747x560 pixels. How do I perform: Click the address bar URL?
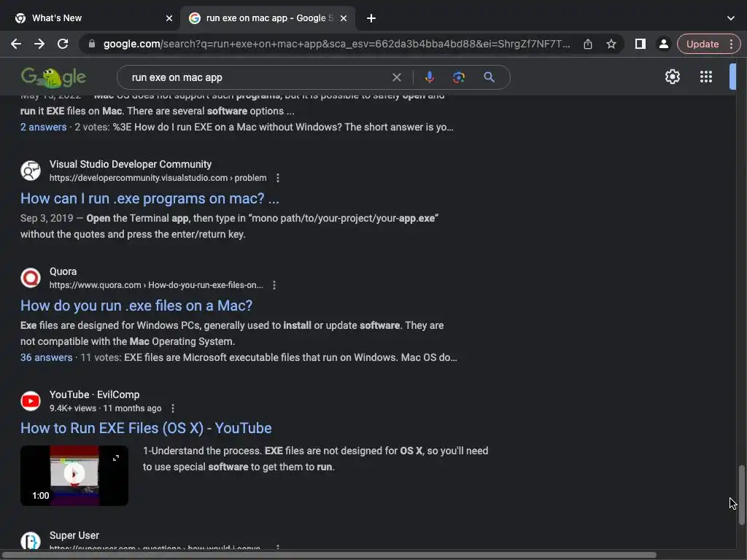(x=336, y=44)
